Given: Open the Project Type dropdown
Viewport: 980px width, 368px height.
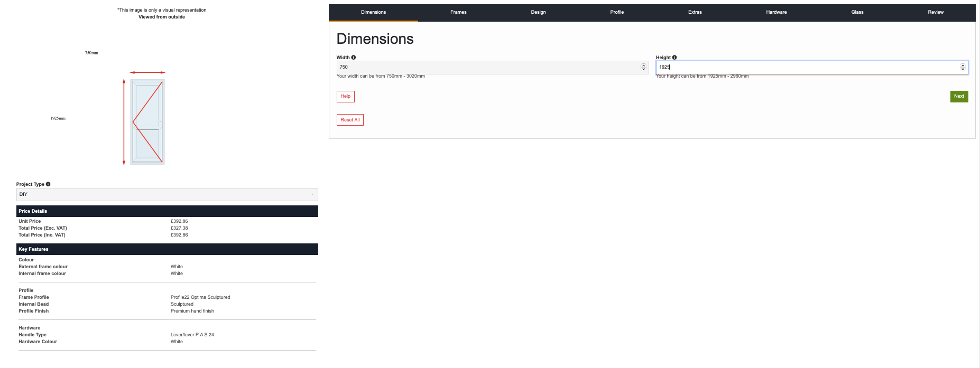Looking at the screenshot, I should 167,194.
